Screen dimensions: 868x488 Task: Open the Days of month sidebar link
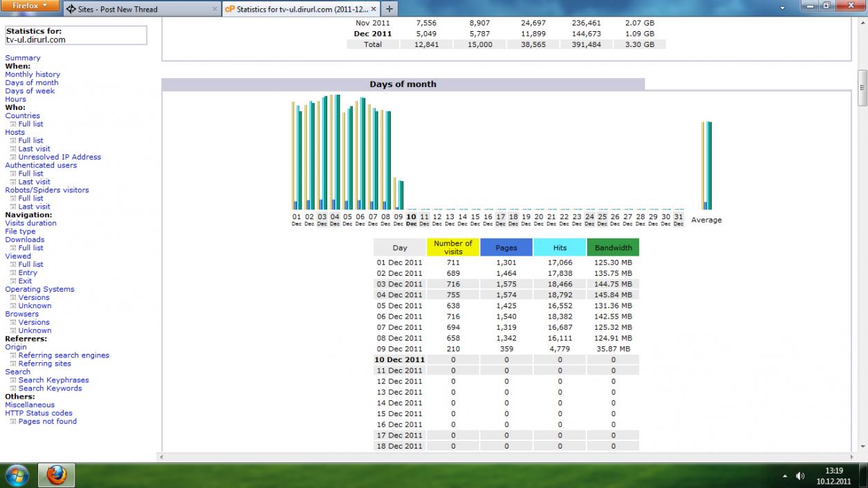pos(32,83)
